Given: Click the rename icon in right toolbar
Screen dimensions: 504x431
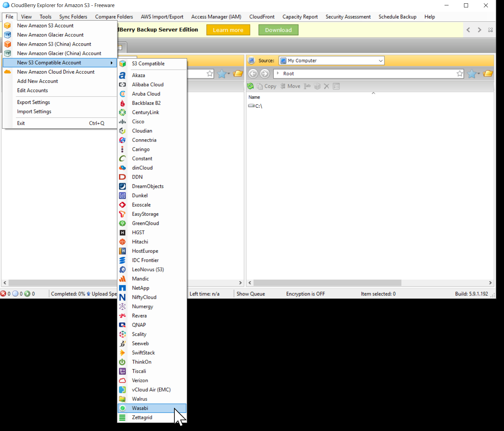Looking at the screenshot, I should (307, 86).
